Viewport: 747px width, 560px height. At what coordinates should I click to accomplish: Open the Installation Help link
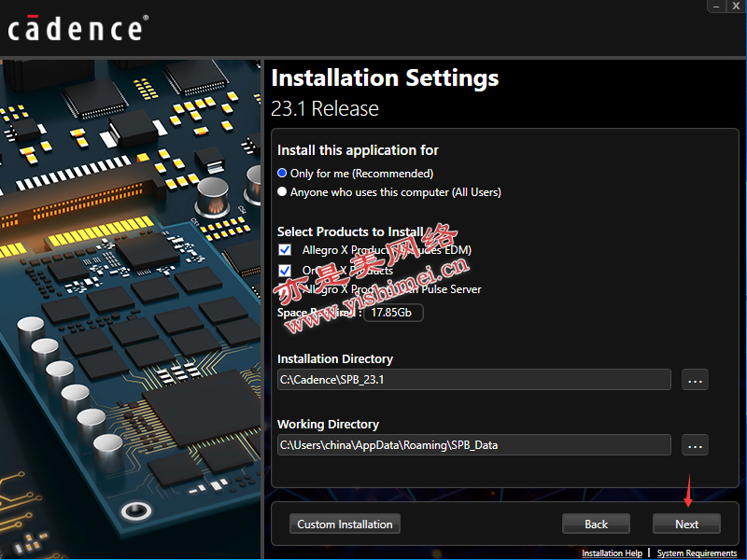(x=612, y=553)
